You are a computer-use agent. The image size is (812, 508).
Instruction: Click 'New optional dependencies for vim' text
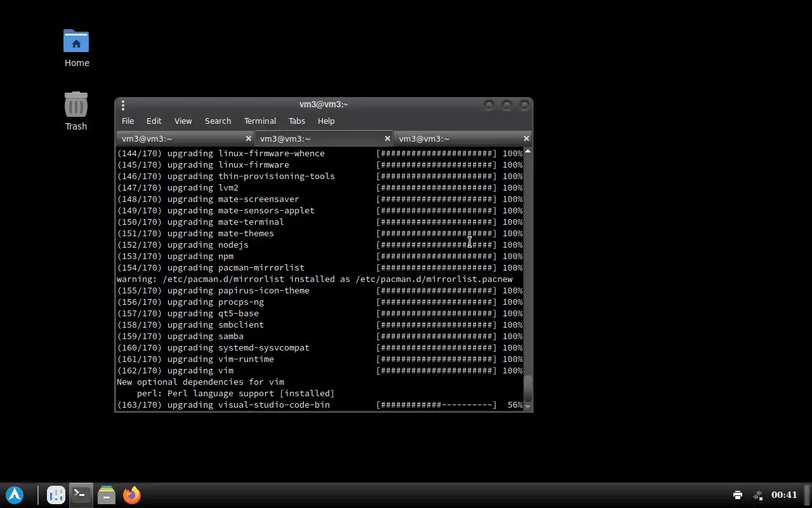pos(200,382)
